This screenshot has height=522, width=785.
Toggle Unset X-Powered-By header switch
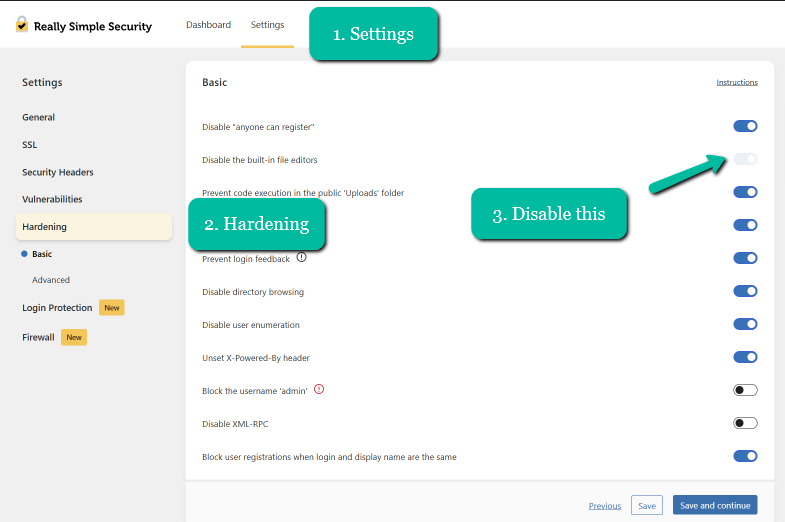point(745,357)
